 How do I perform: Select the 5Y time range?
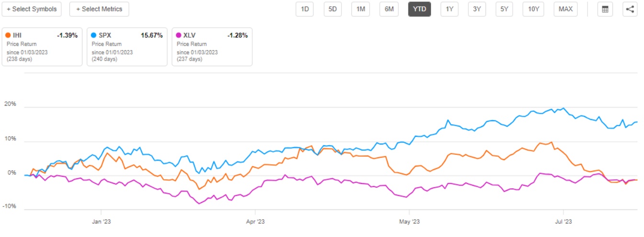[505, 9]
